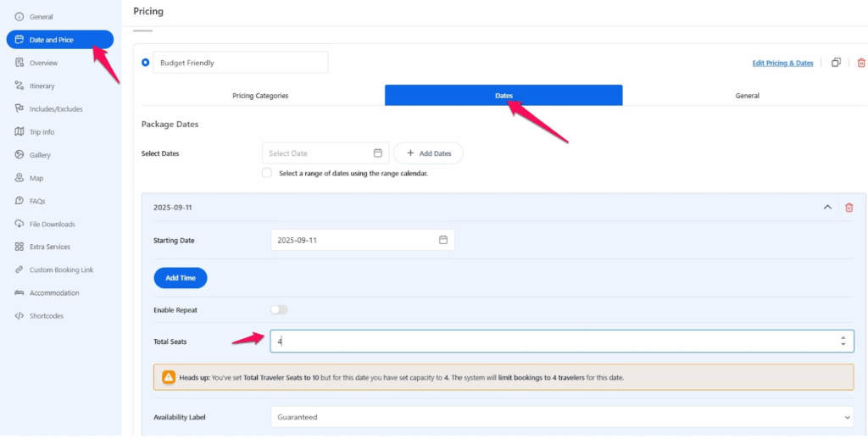Open calendar icon in Starting Date field
868x439 pixels.
pyautogui.click(x=443, y=240)
